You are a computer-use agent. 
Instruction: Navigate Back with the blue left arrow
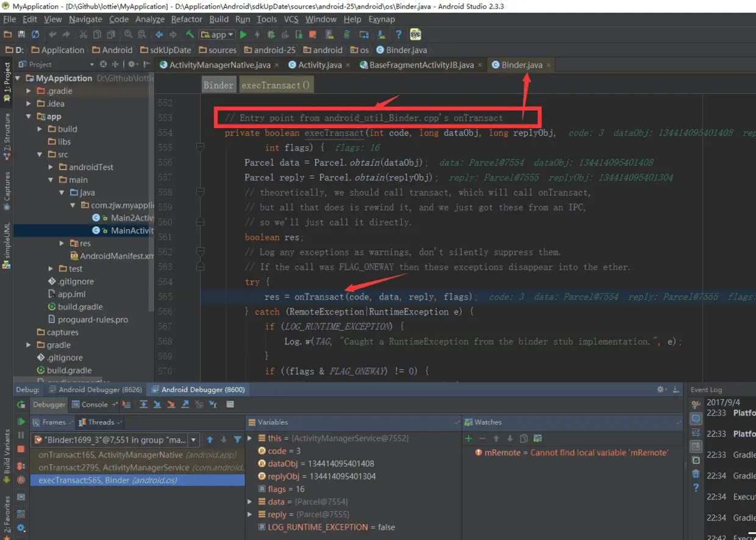tap(159, 35)
